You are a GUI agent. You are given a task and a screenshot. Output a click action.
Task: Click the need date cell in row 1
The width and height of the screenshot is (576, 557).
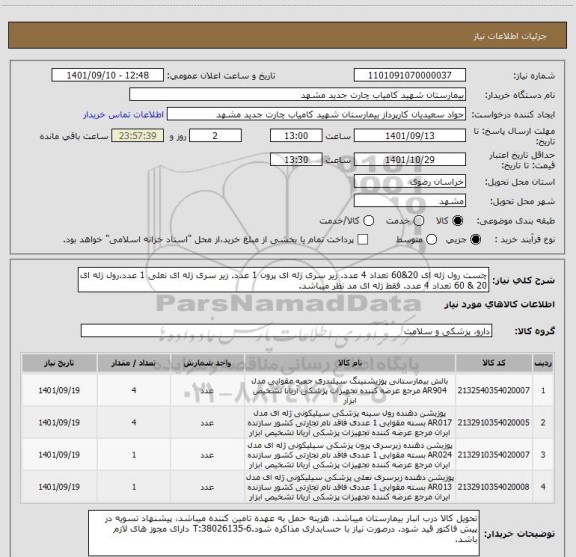click(x=59, y=390)
